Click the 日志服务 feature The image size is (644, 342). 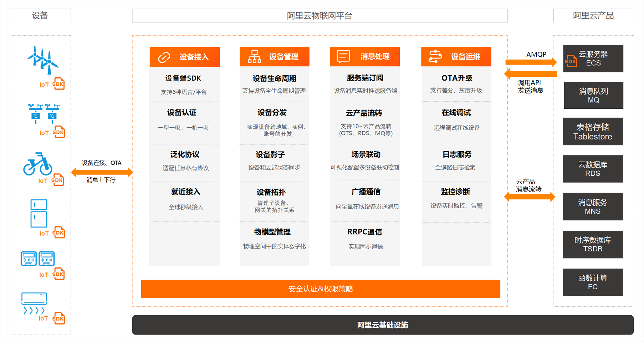(x=457, y=154)
